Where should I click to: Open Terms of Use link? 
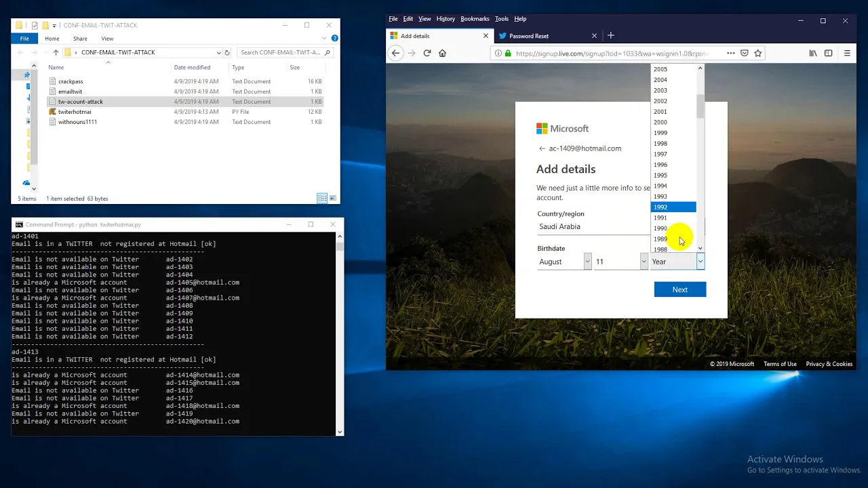point(780,364)
